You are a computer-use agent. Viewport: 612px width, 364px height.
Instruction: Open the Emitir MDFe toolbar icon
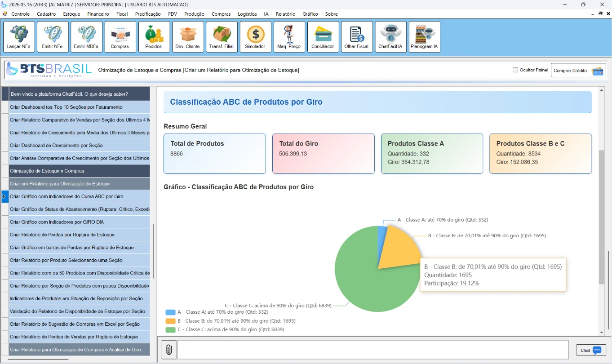(x=86, y=37)
